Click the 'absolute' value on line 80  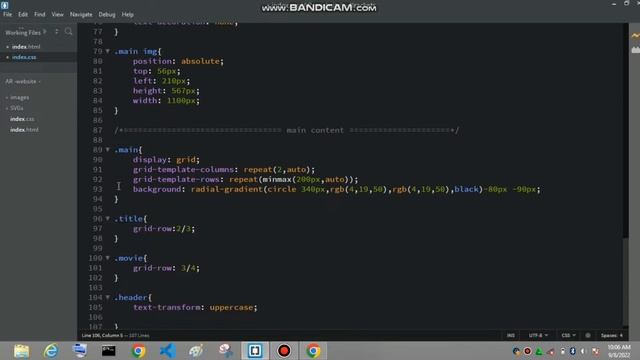click(x=200, y=61)
